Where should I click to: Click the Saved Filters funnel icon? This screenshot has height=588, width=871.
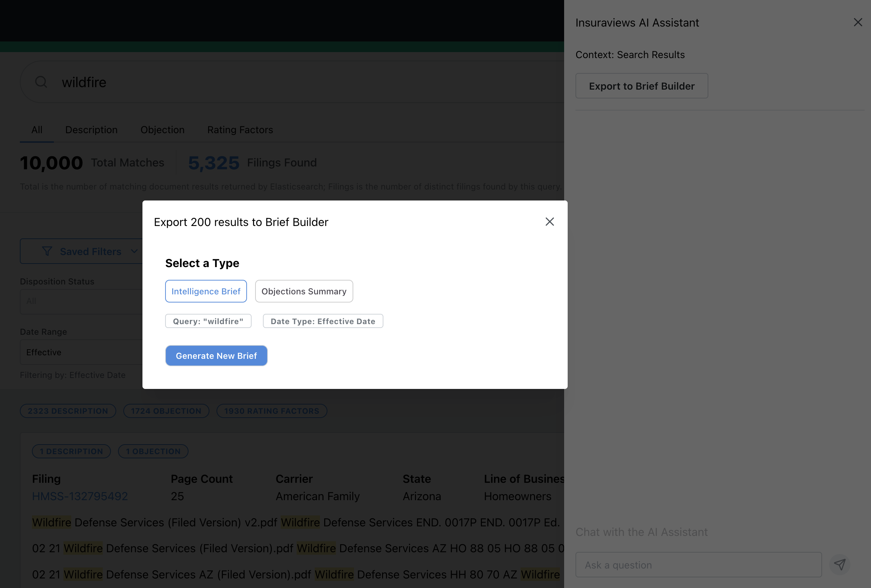(47, 251)
